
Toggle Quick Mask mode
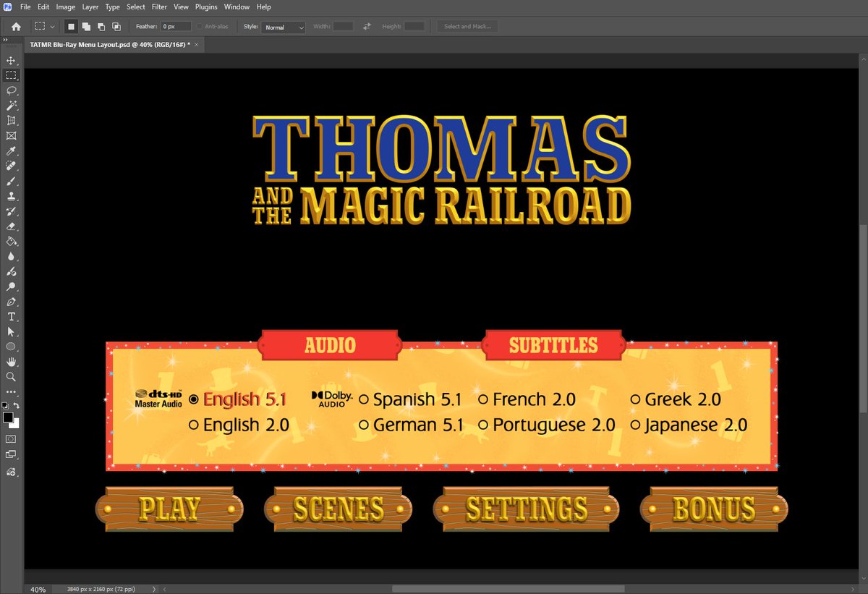pos(11,438)
